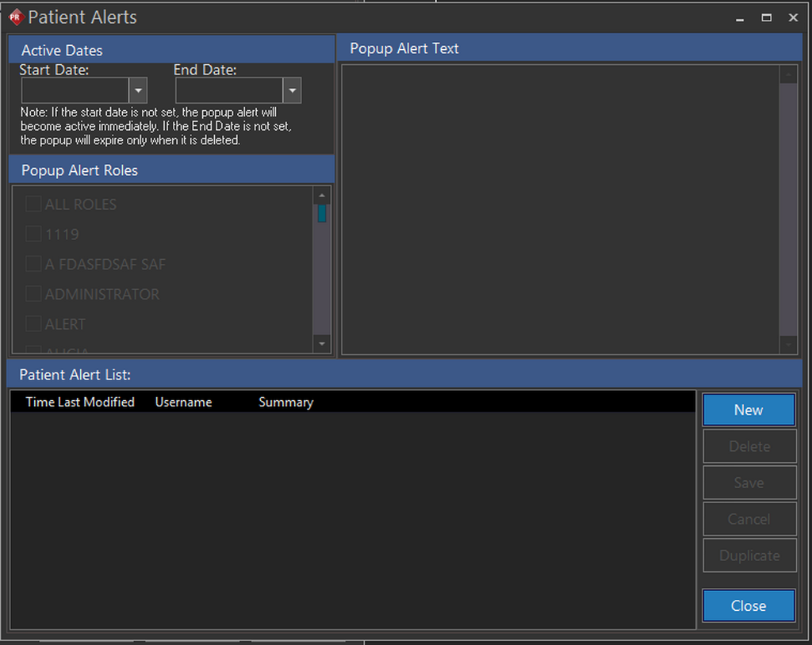
Task: Open the End Date dropdown arrow
Action: [x=292, y=90]
